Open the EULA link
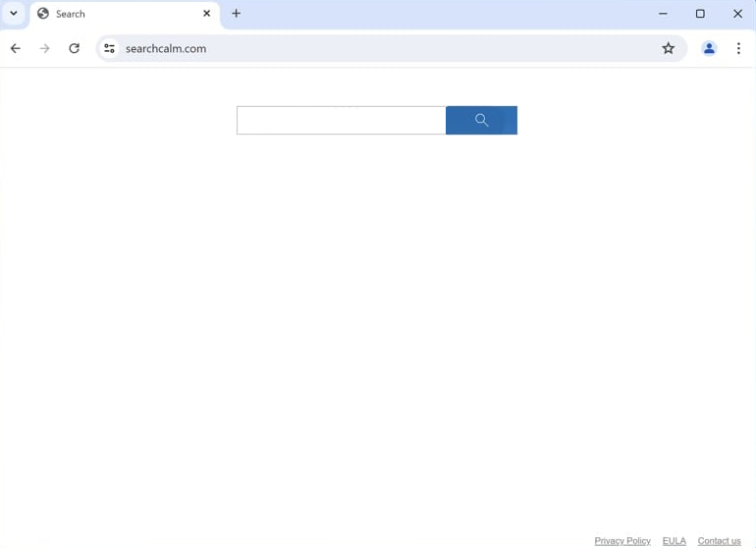This screenshot has height=548, width=756. click(675, 541)
